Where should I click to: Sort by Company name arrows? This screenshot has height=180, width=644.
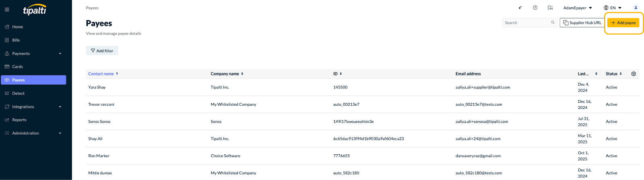click(x=242, y=74)
